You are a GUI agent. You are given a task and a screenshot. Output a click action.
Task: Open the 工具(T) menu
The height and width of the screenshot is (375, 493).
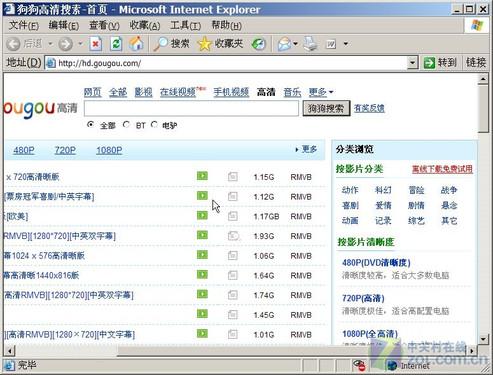tap(186, 25)
